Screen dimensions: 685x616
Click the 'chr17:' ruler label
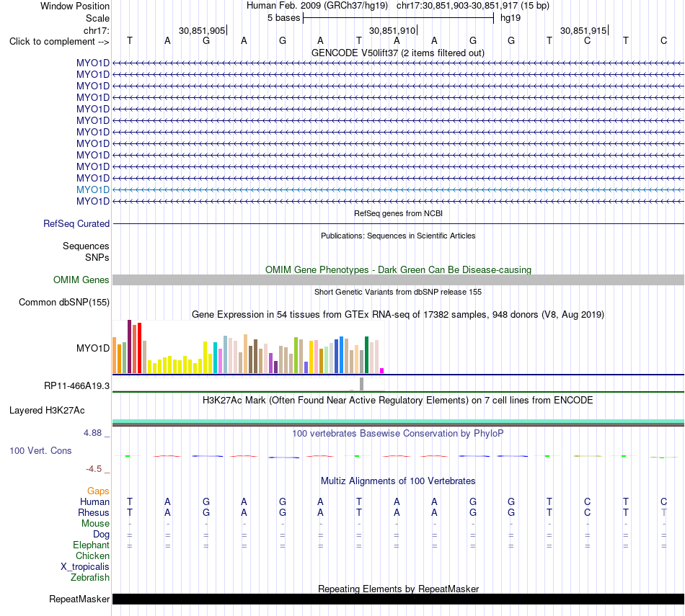(96, 30)
